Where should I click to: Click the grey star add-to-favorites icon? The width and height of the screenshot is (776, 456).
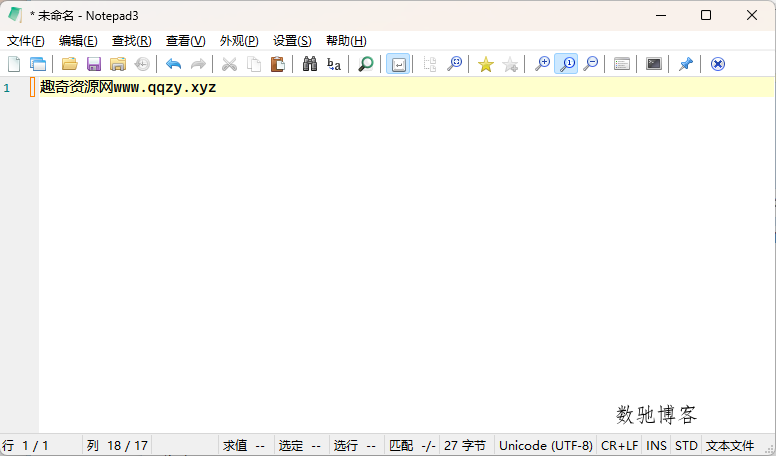point(510,64)
